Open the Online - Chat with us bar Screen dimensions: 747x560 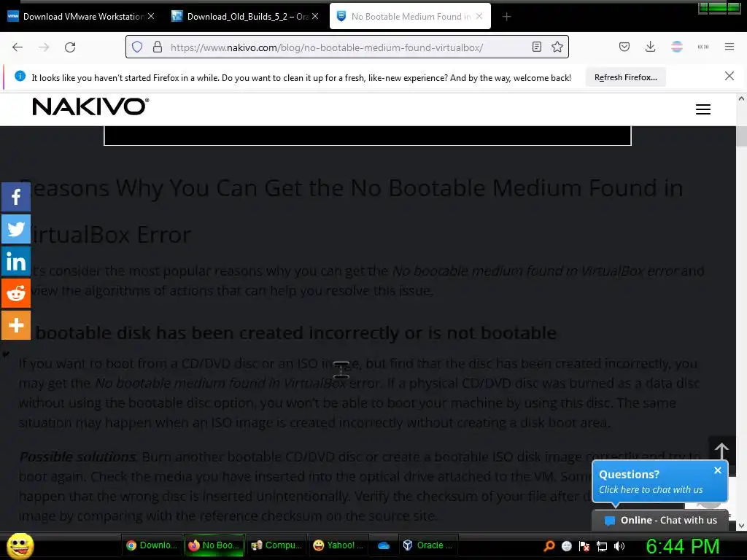click(x=660, y=521)
